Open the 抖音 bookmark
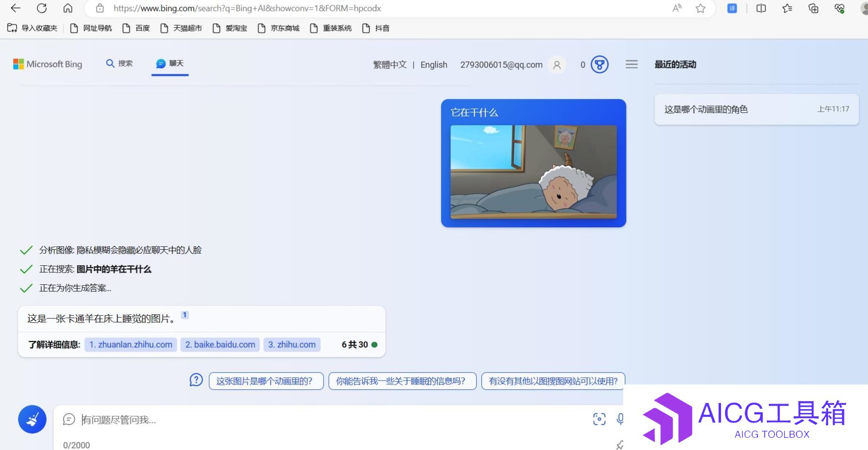868x450 pixels. point(375,28)
